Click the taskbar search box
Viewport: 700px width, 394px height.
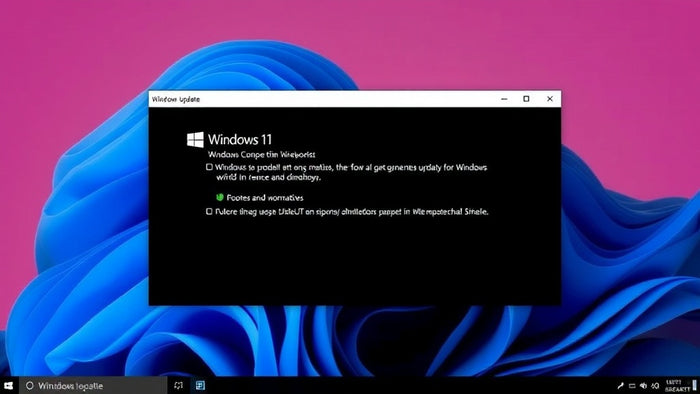(x=93, y=386)
